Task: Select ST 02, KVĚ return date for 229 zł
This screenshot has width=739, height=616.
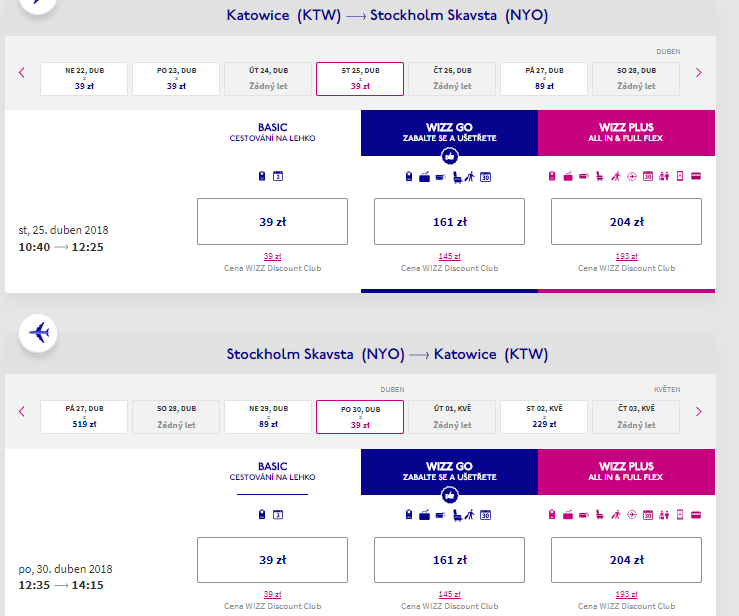Action: click(545, 417)
